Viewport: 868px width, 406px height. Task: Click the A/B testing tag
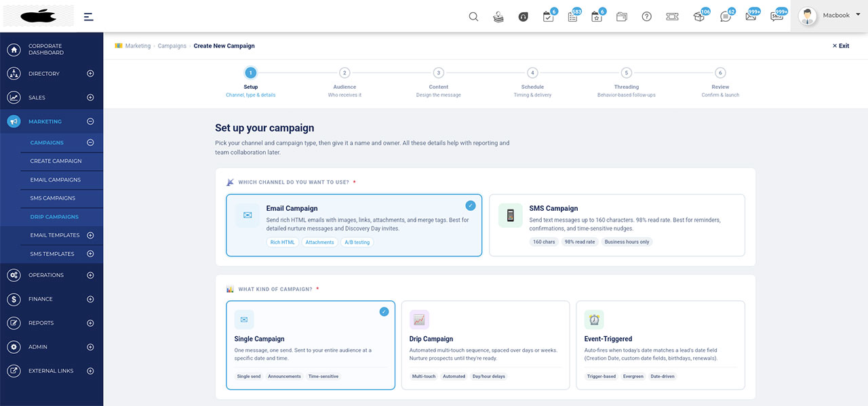coord(357,242)
